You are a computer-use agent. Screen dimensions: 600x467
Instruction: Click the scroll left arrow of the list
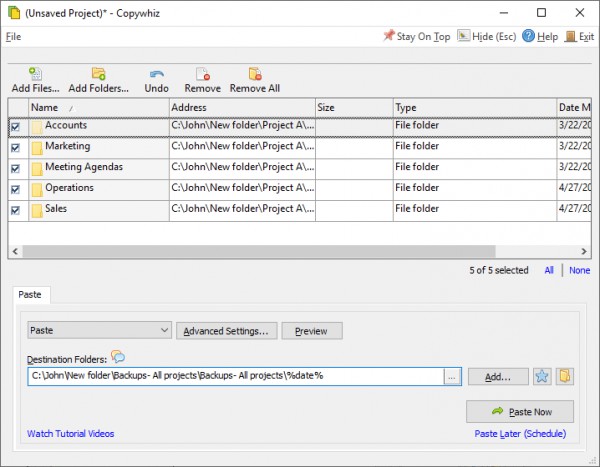coord(15,251)
